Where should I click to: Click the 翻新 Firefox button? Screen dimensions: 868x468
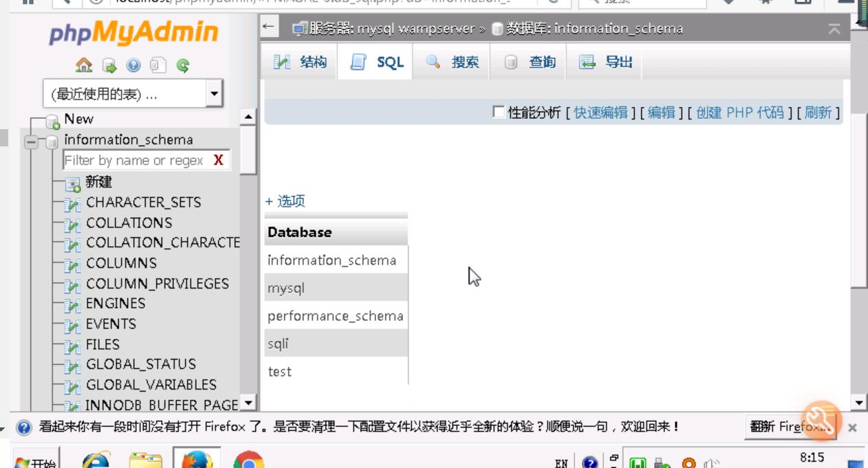pos(791,427)
